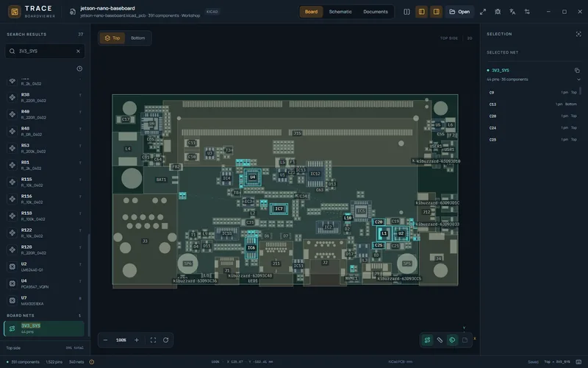588x368 pixels.
Task: Select the U7 MAX3051EKA result
Action: 45,300
